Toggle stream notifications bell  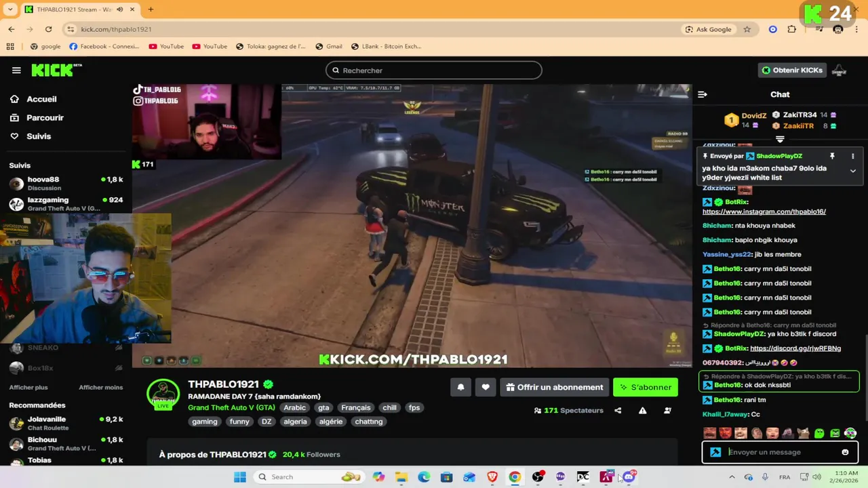[x=460, y=387]
